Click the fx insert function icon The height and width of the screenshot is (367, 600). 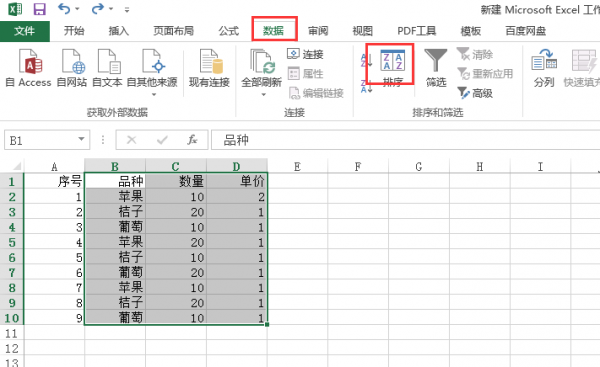(x=192, y=140)
